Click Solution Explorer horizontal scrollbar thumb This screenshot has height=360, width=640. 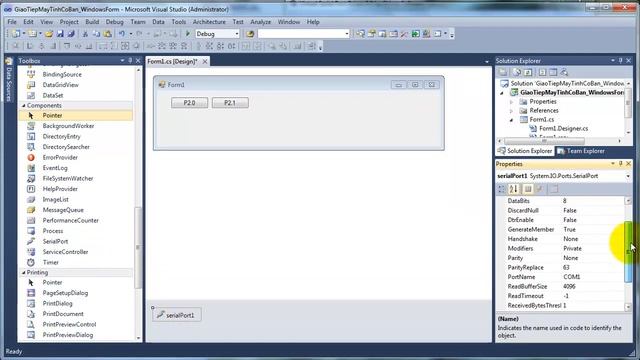[x=544, y=141]
